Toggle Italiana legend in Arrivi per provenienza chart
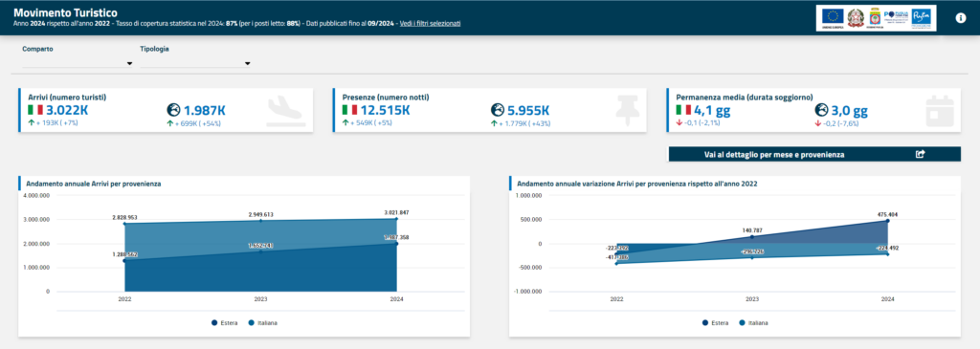The width and height of the screenshot is (980, 349). pos(263,323)
